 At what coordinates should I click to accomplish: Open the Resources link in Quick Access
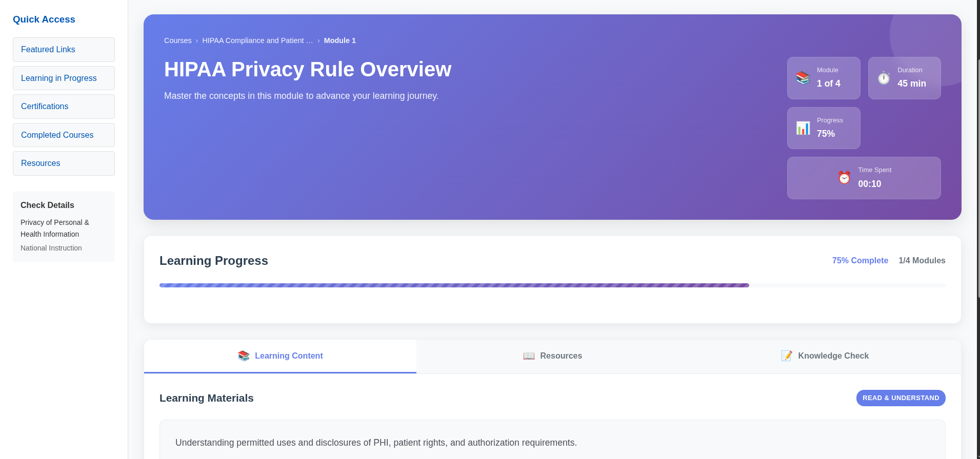(x=64, y=163)
